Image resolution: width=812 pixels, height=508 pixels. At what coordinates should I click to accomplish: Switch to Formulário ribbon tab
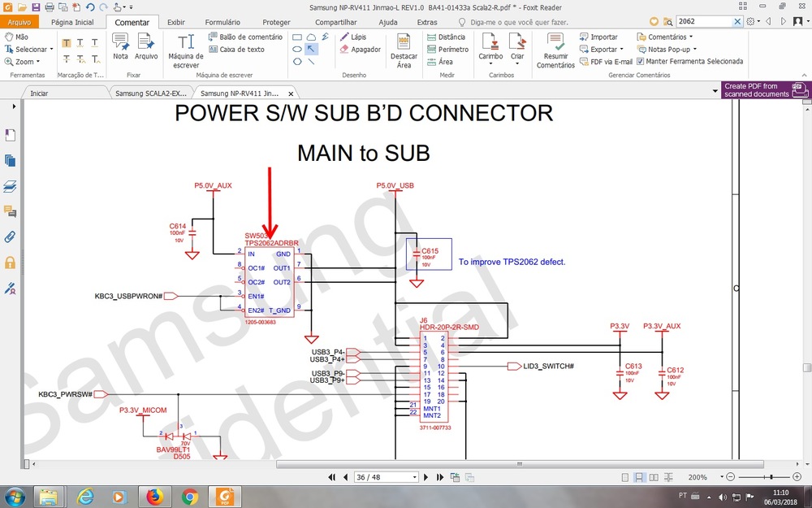(x=222, y=22)
